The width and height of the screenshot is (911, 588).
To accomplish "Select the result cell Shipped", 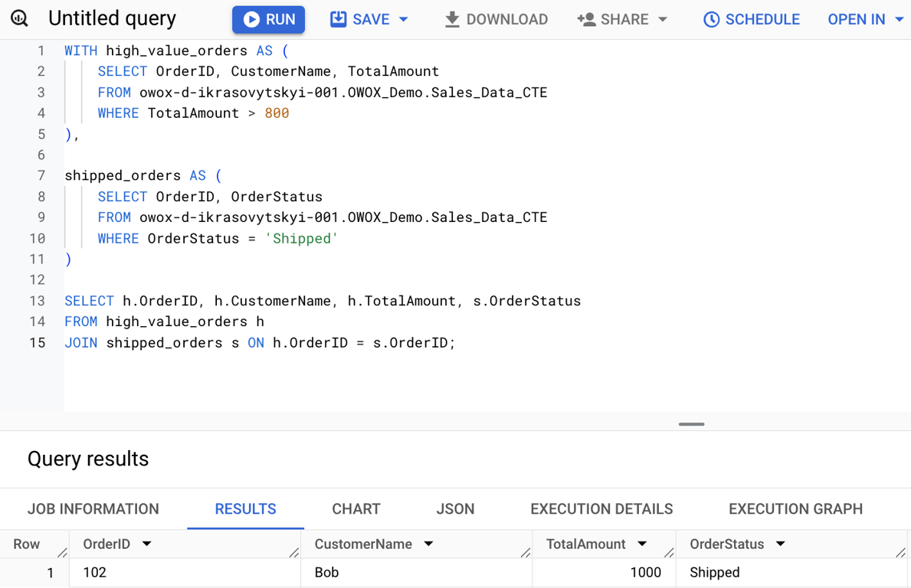I will (791, 573).
